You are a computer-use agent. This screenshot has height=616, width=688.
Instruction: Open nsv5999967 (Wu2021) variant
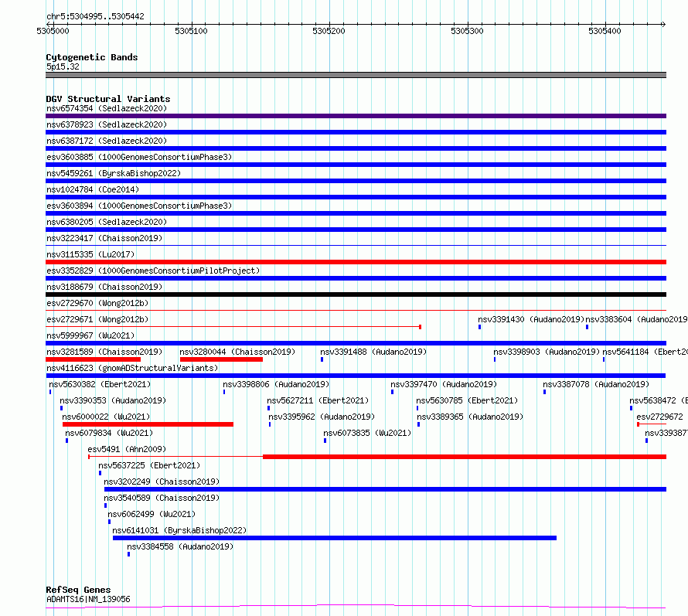pyautogui.click(x=90, y=335)
